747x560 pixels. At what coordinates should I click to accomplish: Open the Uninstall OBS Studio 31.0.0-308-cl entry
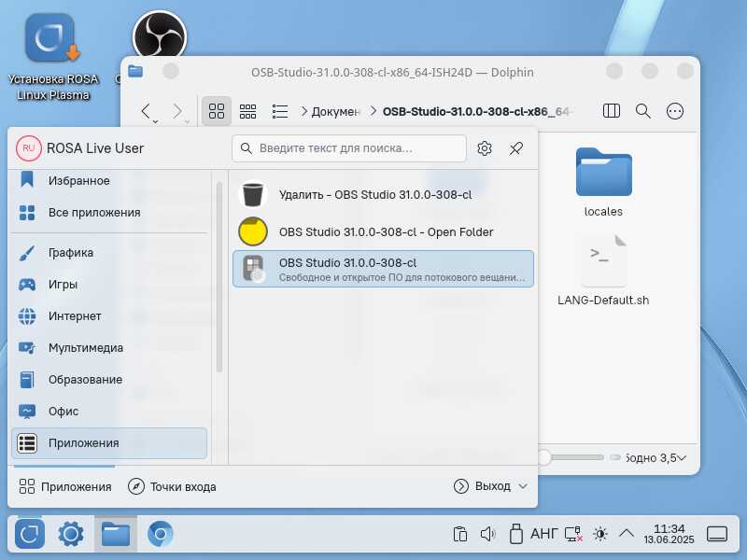tap(383, 195)
